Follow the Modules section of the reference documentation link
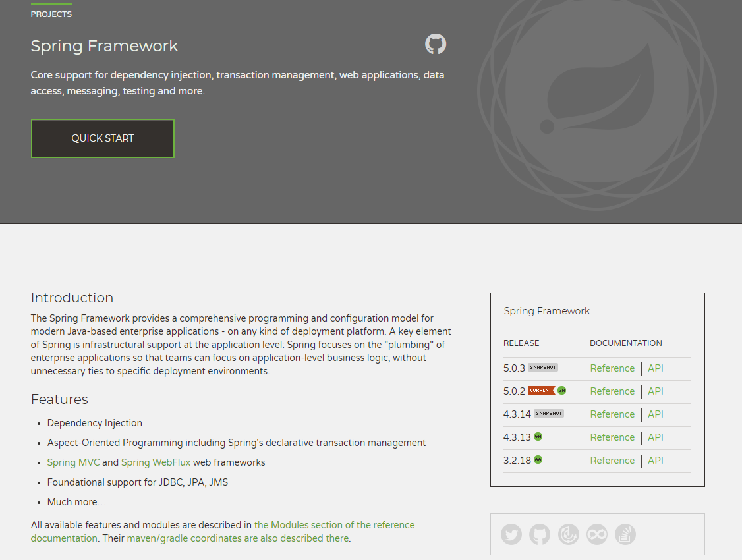The height and width of the screenshot is (560, 742). (x=223, y=532)
